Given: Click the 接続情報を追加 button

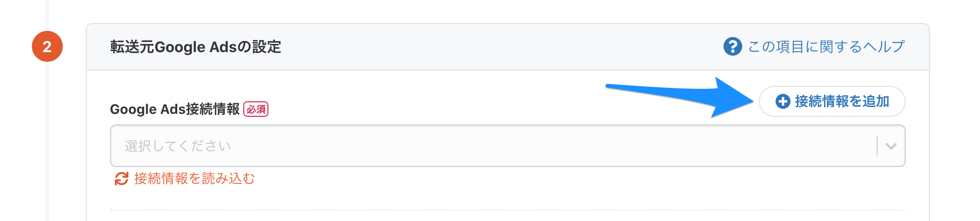Looking at the screenshot, I should click(832, 101).
